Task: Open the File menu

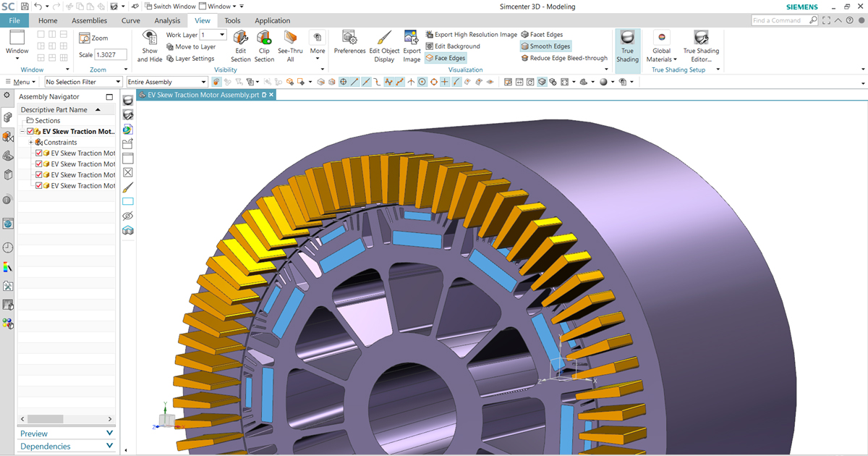Action: coord(14,20)
